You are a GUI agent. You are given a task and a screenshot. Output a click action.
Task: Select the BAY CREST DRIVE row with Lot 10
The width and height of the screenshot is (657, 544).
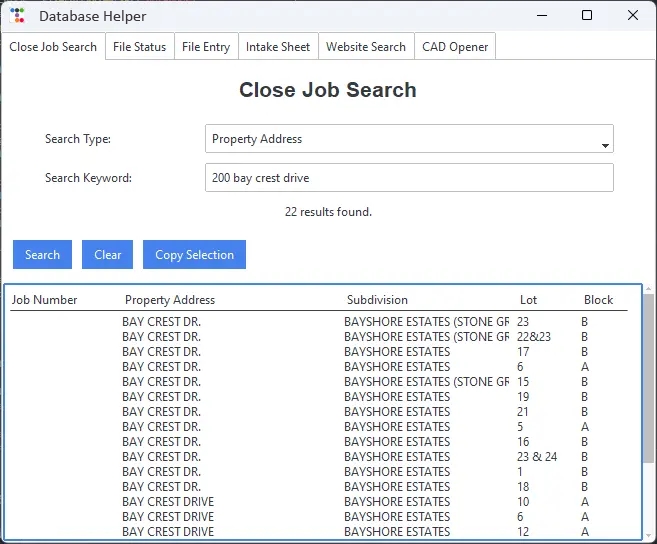point(318,502)
